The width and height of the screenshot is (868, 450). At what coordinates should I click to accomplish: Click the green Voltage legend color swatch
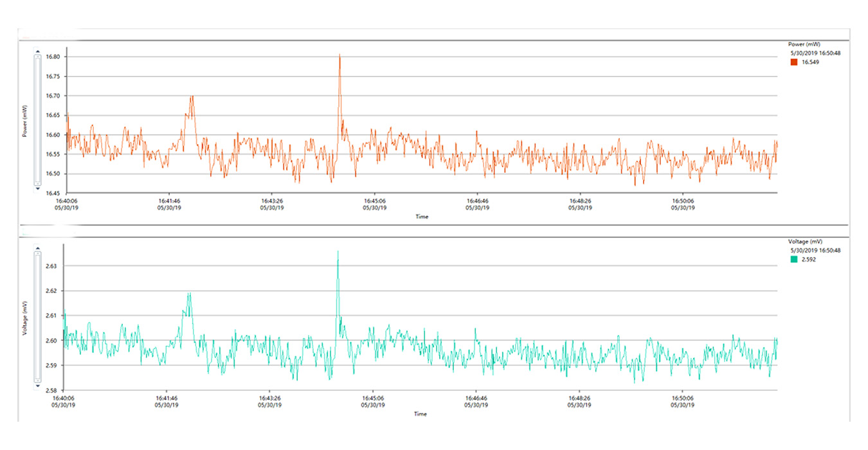click(x=793, y=260)
